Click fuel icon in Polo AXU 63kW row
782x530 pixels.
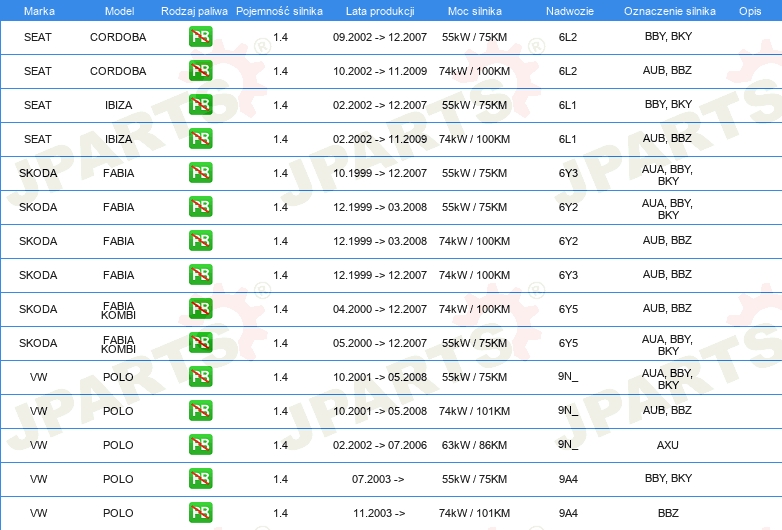[200, 444]
